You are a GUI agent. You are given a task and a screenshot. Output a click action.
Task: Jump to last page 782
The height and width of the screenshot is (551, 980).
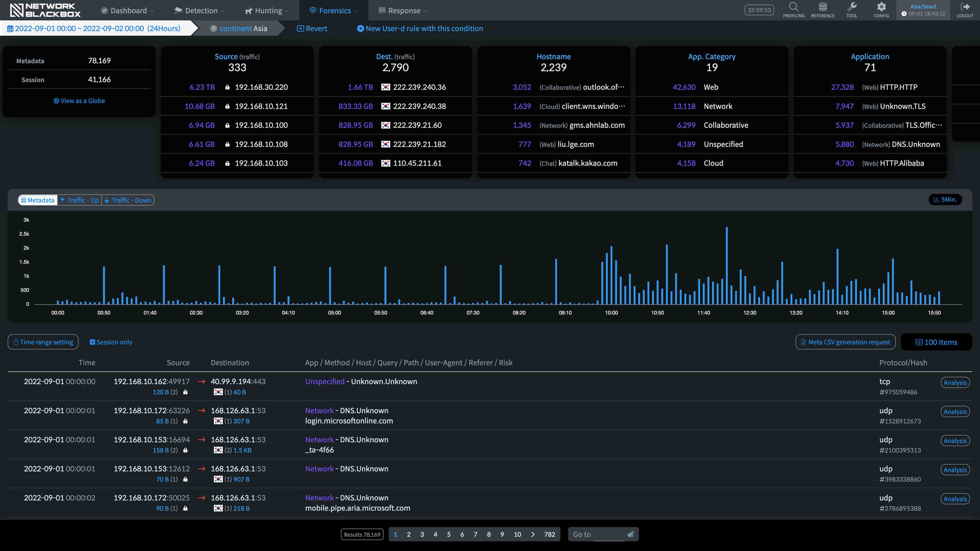click(549, 534)
